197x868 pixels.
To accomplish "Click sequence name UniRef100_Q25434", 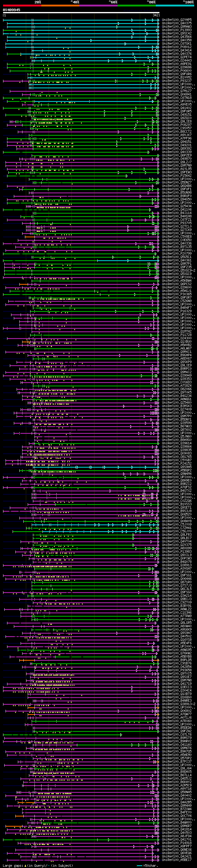I will 177,206.
